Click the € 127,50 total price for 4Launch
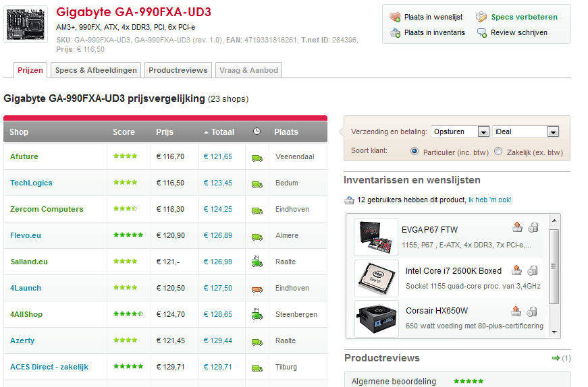 [218, 288]
